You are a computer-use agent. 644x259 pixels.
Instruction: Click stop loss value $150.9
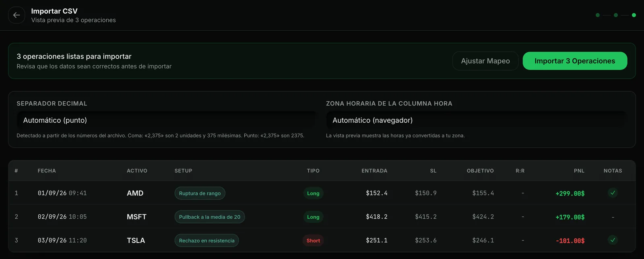tap(426, 193)
